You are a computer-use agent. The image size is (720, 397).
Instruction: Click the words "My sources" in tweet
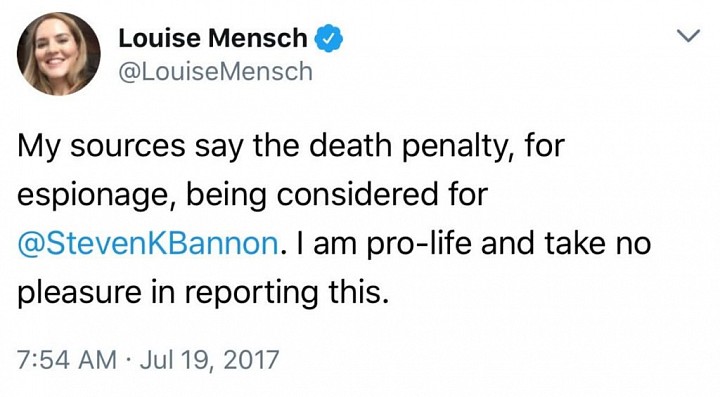pos(101,147)
